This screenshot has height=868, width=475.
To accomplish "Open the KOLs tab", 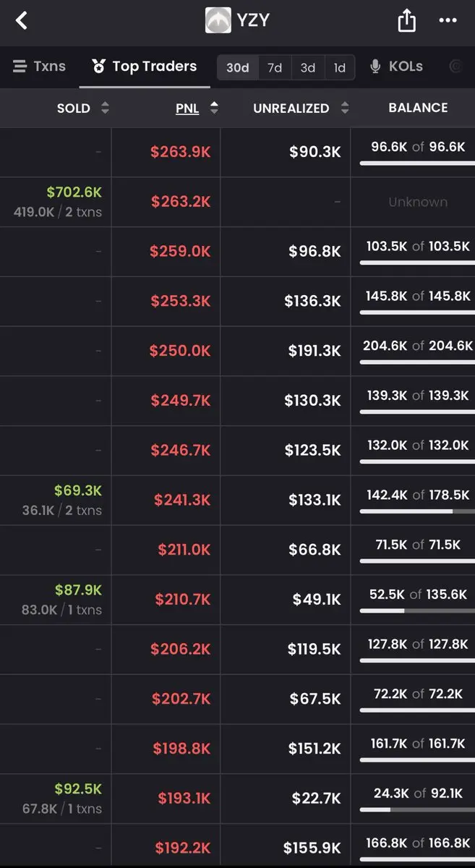I will [396, 67].
